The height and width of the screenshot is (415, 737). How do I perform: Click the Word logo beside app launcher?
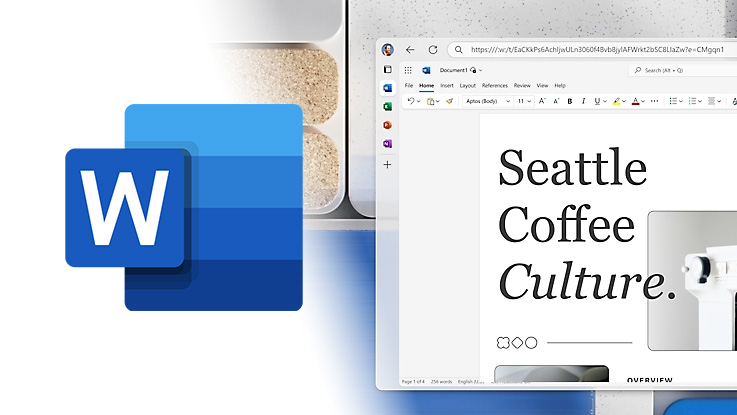coord(426,70)
